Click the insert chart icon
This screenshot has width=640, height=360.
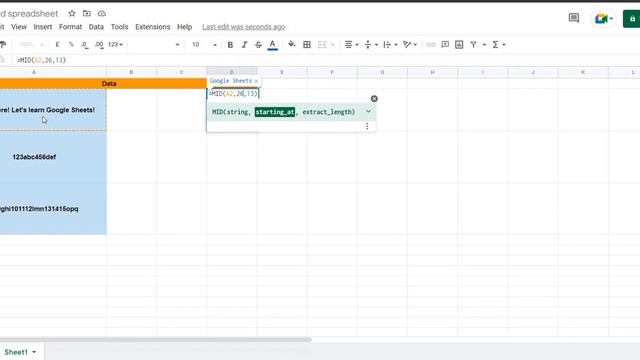459,44
